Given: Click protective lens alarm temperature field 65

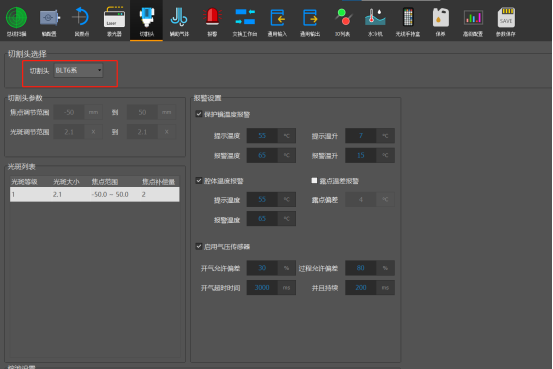Looking at the screenshot, I should [x=262, y=156].
